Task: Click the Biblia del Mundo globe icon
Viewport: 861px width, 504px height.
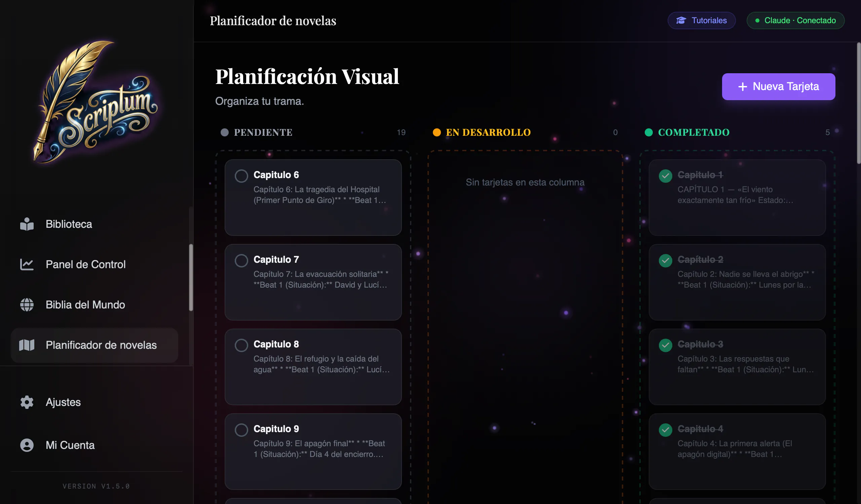Action: tap(27, 305)
